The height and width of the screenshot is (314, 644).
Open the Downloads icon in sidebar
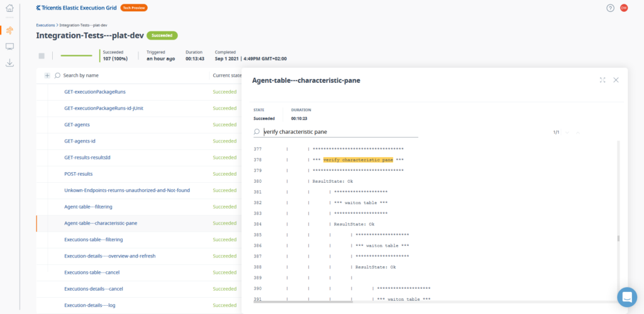pos(10,63)
